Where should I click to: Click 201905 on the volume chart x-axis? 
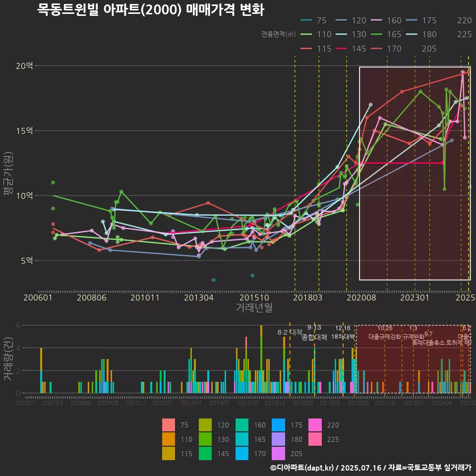(x=330, y=403)
